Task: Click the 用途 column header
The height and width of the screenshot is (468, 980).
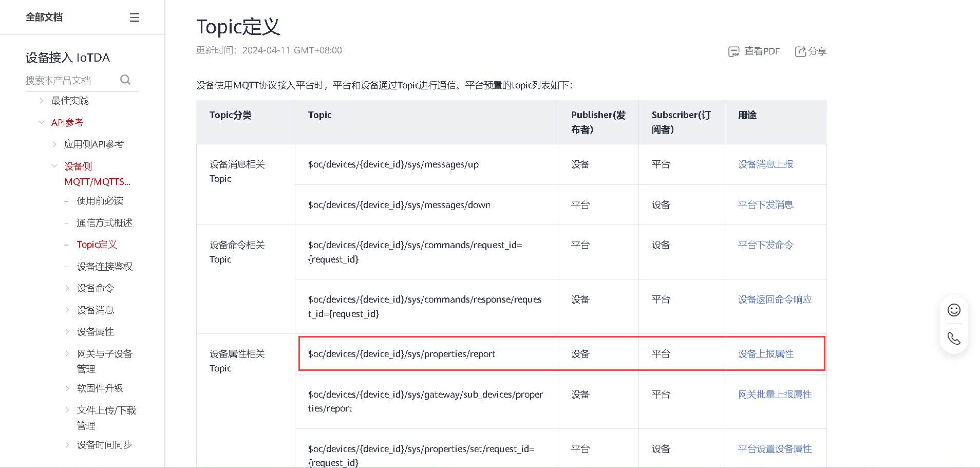Action: point(776,122)
